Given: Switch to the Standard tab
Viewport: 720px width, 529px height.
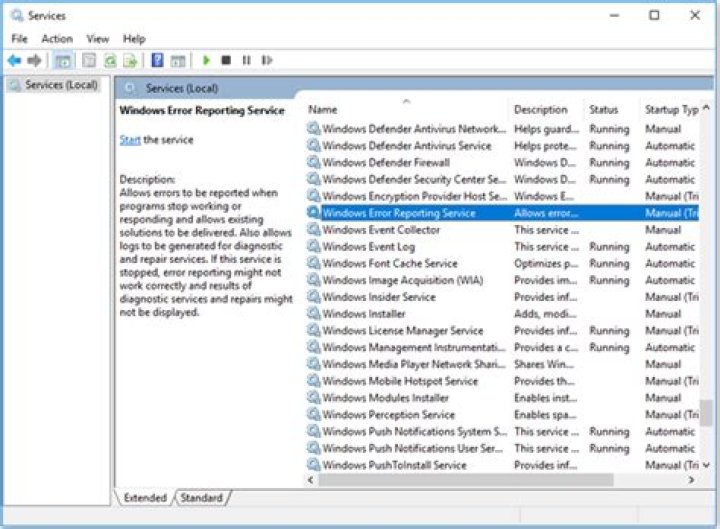Looking at the screenshot, I should point(202,497).
